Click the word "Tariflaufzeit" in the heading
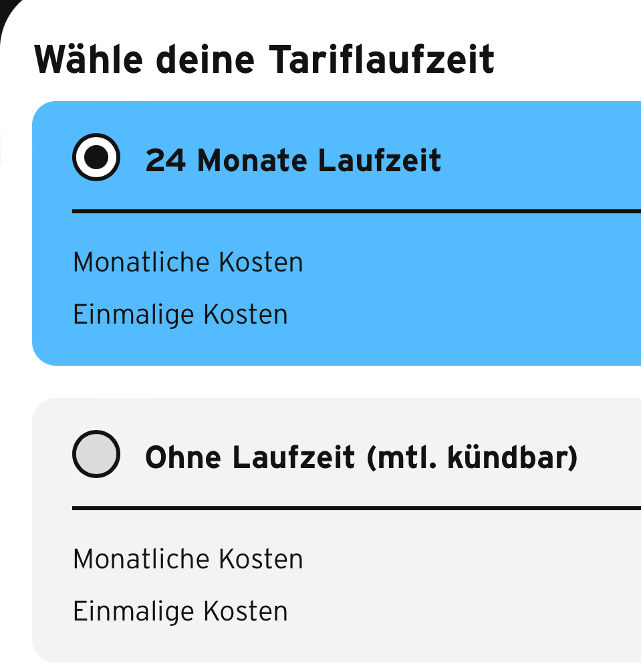 pos(382,60)
